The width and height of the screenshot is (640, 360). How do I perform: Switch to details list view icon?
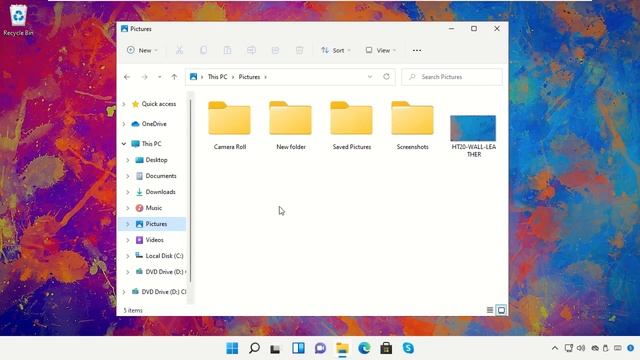pos(490,310)
